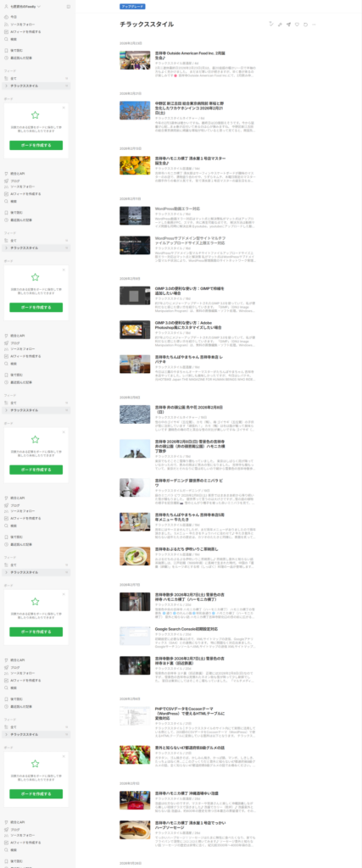
Task: Open article 伊吹いりこ茶碗蒸し
Action: [187, 548]
